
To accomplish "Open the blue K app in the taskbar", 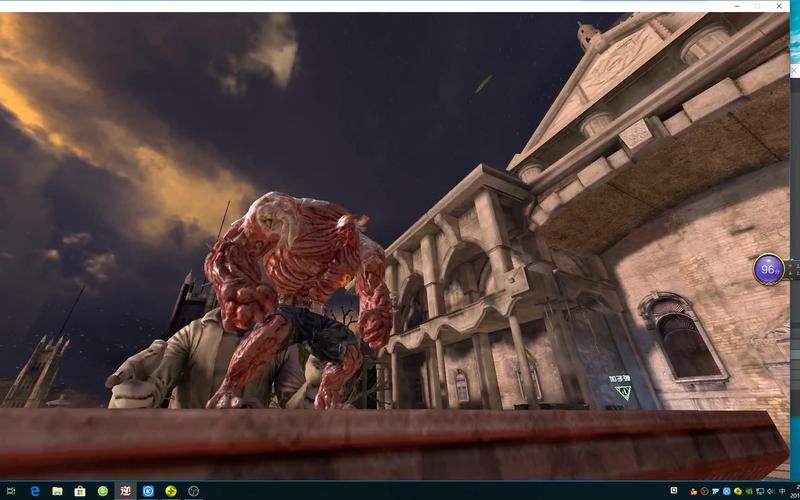I will 148,491.
